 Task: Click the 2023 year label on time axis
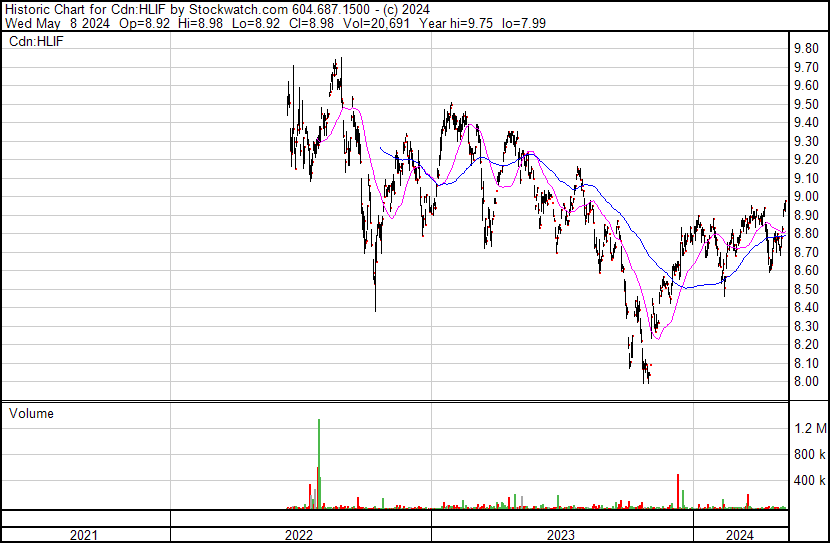[x=561, y=535]
